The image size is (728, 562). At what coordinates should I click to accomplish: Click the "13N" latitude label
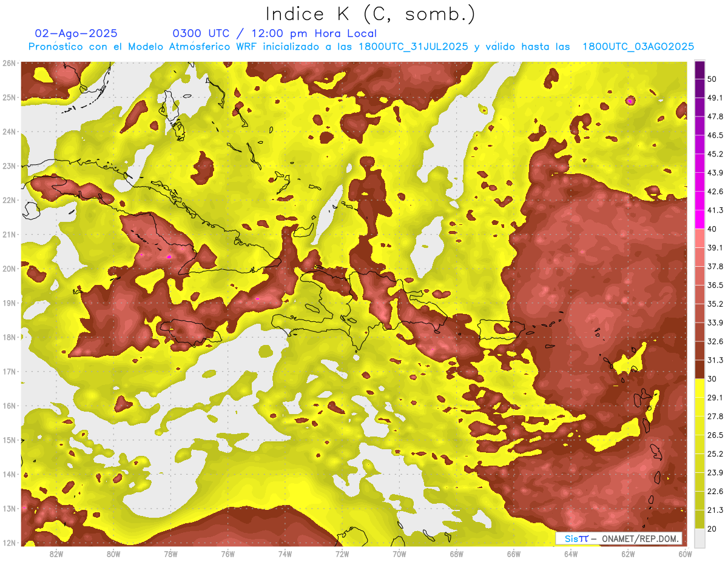click(x=9, y=508)
